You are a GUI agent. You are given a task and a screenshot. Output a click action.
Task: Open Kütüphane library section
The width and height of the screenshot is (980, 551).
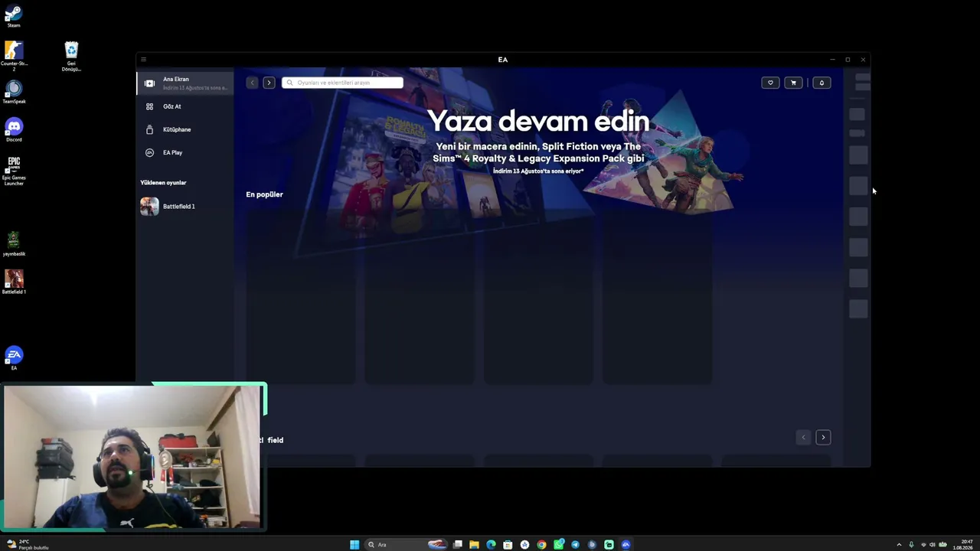pos(185,129)
